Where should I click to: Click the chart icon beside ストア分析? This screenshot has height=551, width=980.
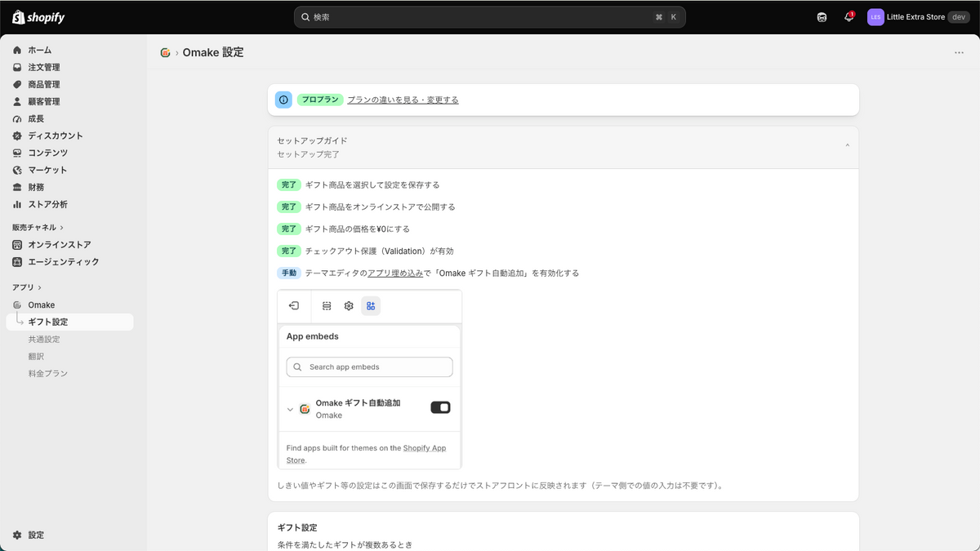(17, 204)
